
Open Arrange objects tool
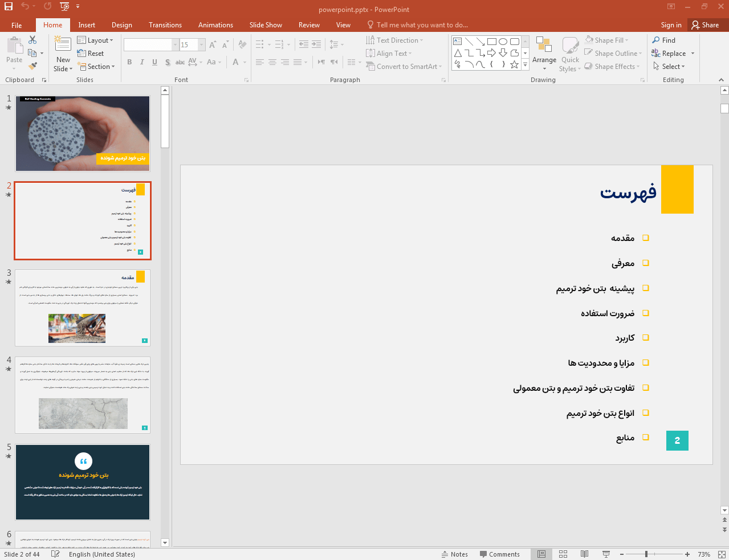coord(544,51)
